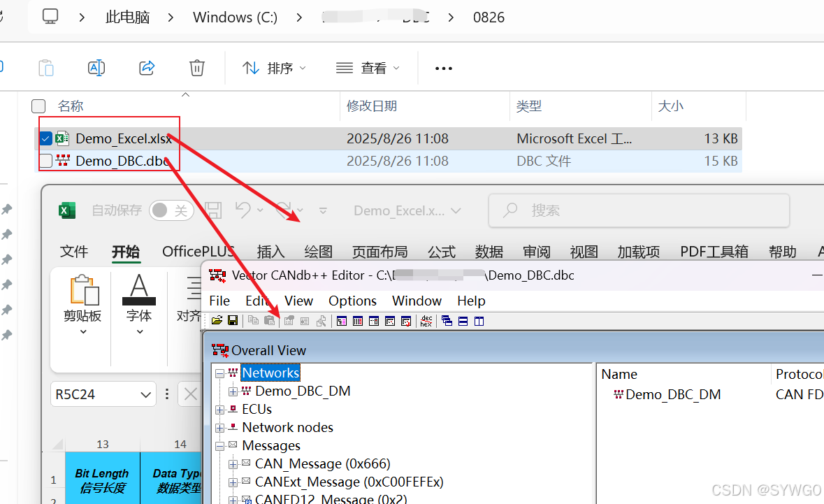
Task: Click the Find icon in CANdb++ toolbar
Action: coord(321,321)
